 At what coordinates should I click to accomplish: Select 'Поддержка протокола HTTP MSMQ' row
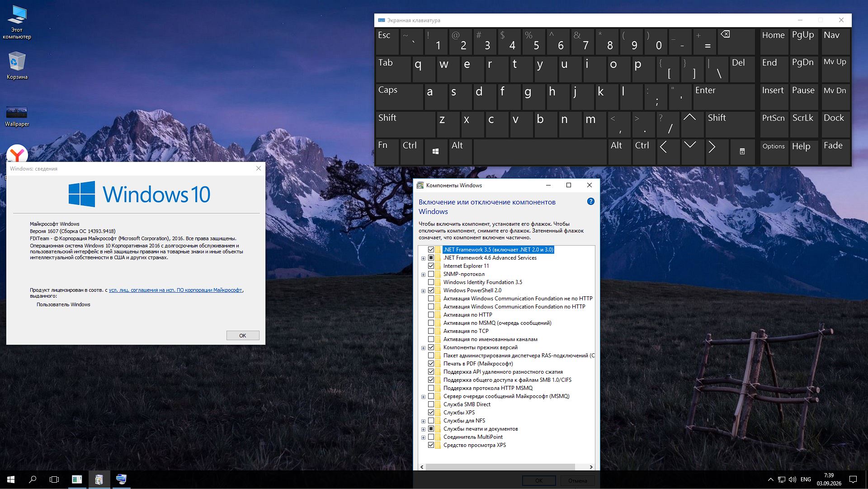(488, 388)
